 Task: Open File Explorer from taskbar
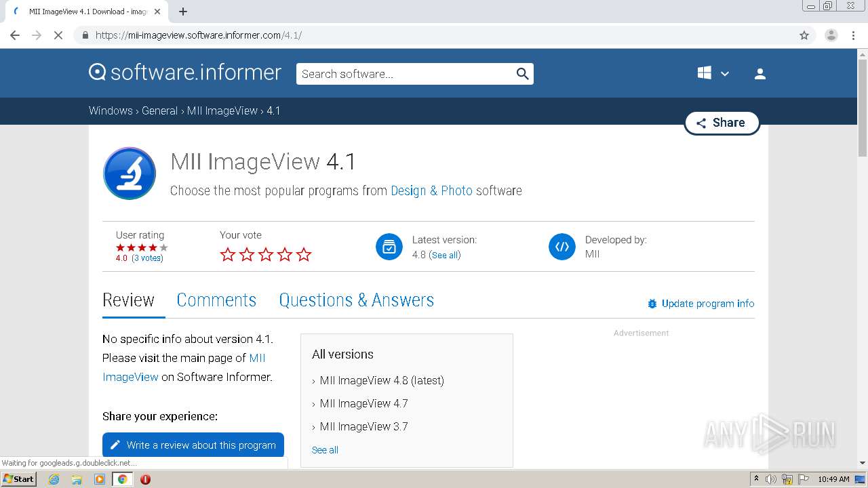coord(77,479)
